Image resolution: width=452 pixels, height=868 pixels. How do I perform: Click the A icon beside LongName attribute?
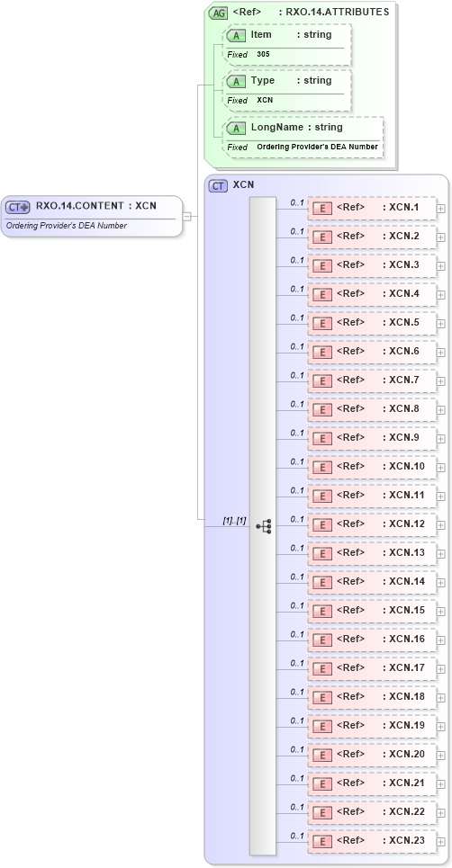(x=237, y=129)
